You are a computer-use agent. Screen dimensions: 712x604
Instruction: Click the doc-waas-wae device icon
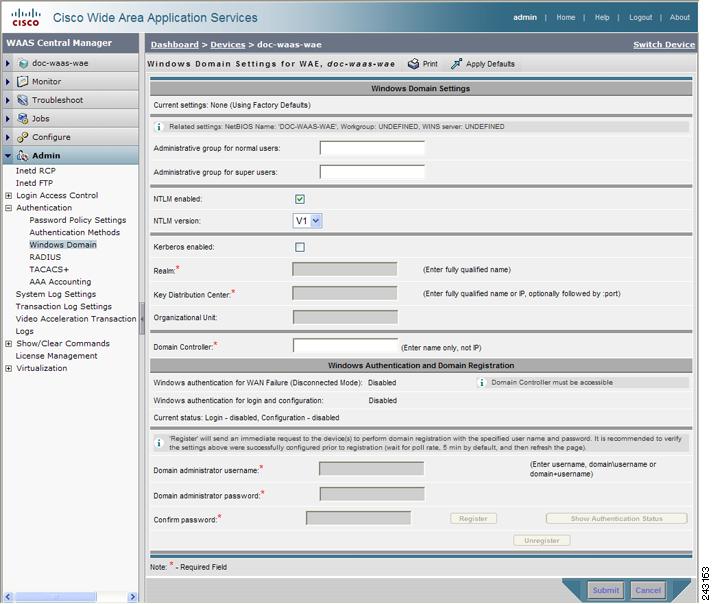click(23, 64)
